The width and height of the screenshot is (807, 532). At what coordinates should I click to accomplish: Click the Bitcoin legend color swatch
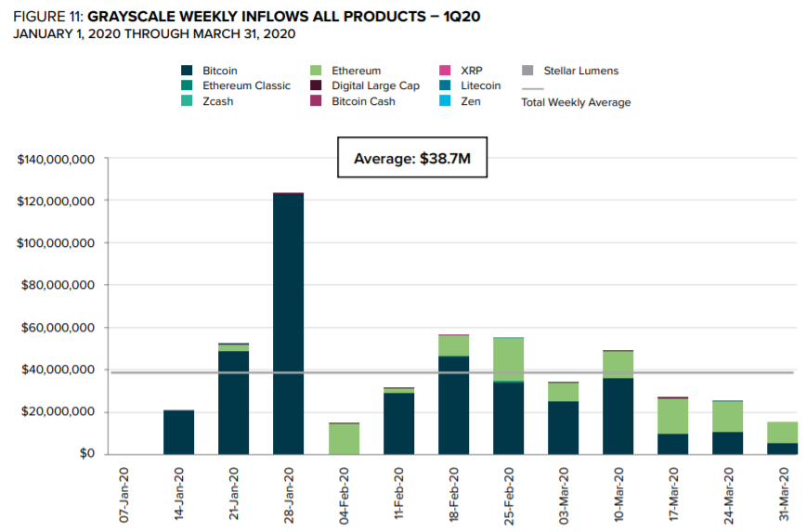(186, 71)
